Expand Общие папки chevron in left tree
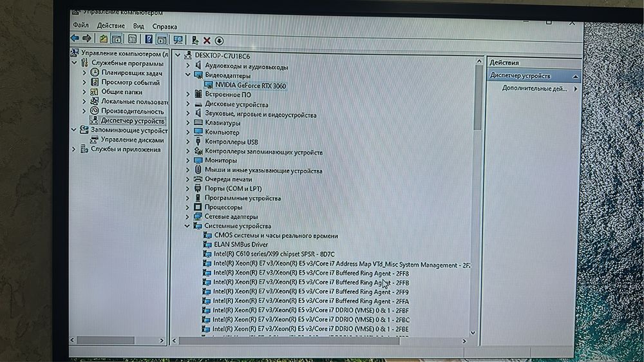This screenshot has height=362, width=644. [x=84, y=92]
